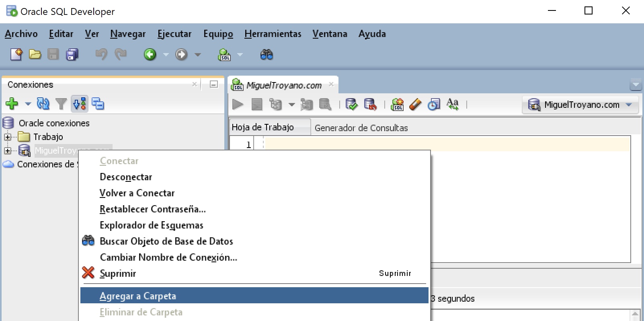Toggle the highlighted schema browser icon in Conexiones

pyautogui.click(x=80, y=104)
